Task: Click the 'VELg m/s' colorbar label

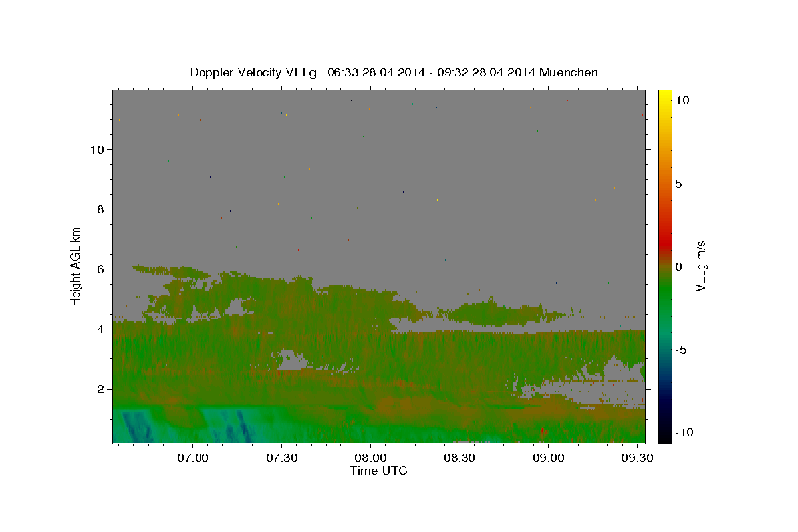Action: tap(700, 267)
